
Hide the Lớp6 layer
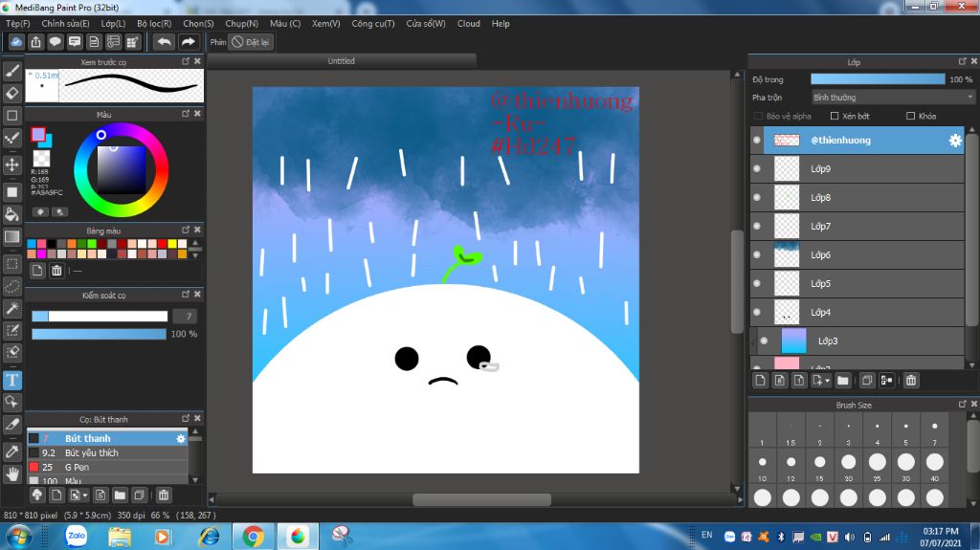756,255
